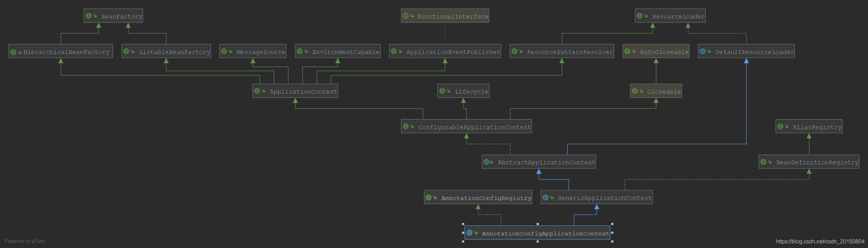
Task: Select the BeanDefinitionRegistry node label
Action: coord(817,162)
